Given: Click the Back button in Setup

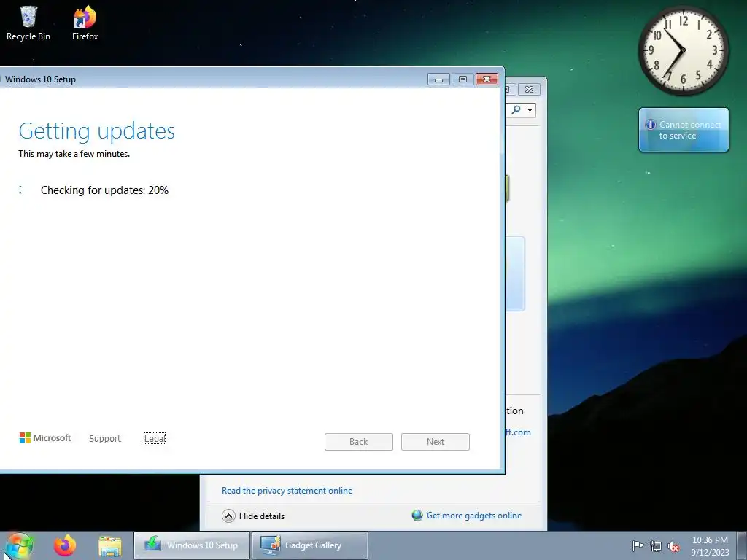Looking at the screenshot, I should pos(359,442).
